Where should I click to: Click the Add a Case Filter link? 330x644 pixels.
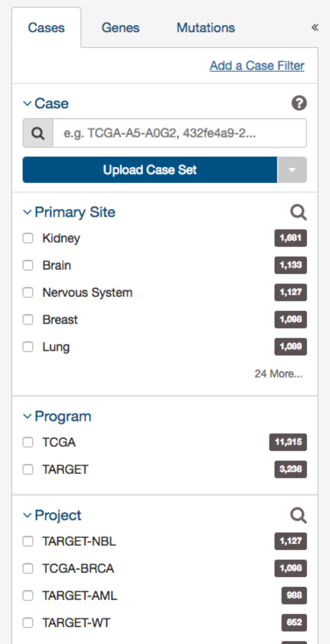(x=257, y=66)
